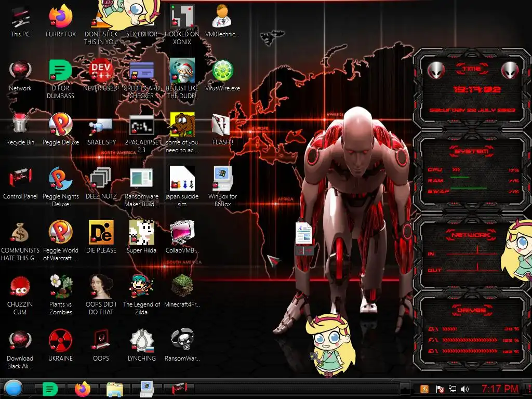Open the D FOR DUMBASS shortcut

(60, 79)
